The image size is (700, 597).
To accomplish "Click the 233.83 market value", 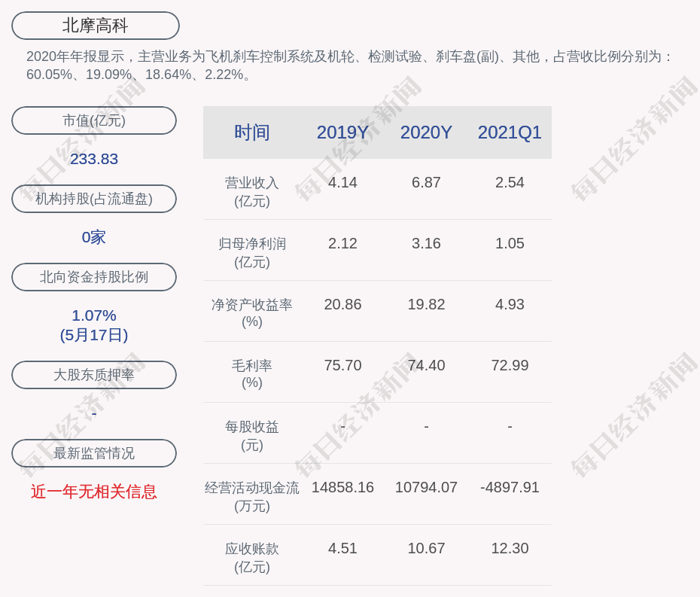I will [x=94, y=159].
